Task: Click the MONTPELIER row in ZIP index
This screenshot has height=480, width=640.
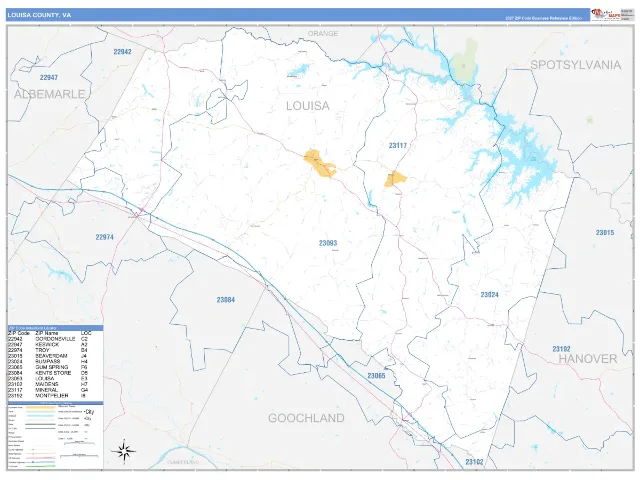Action: pyautogui.click(x=55, y=396)
